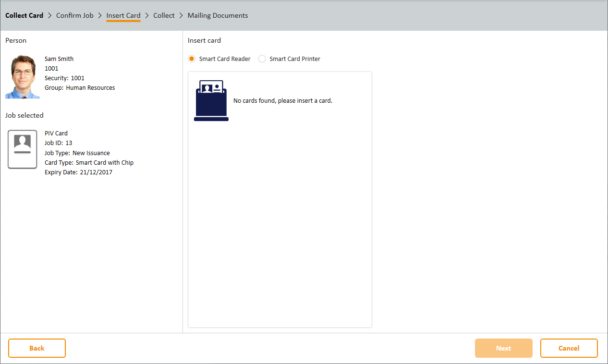Screen dimensions: 608x364
Task: Click the chevron after Collect Card
Action: [49, 15]
